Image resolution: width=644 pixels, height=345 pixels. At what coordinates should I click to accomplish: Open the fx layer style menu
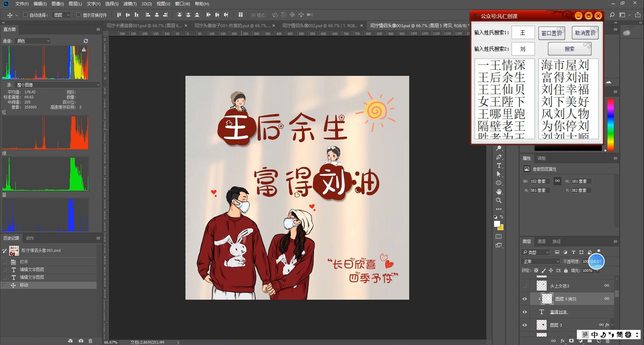click(x=607, y=325)
